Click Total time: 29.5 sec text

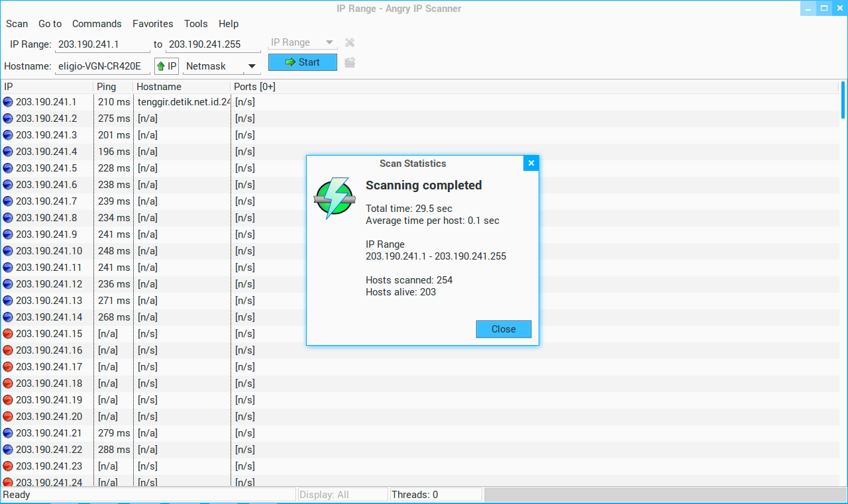click(409, 209)
